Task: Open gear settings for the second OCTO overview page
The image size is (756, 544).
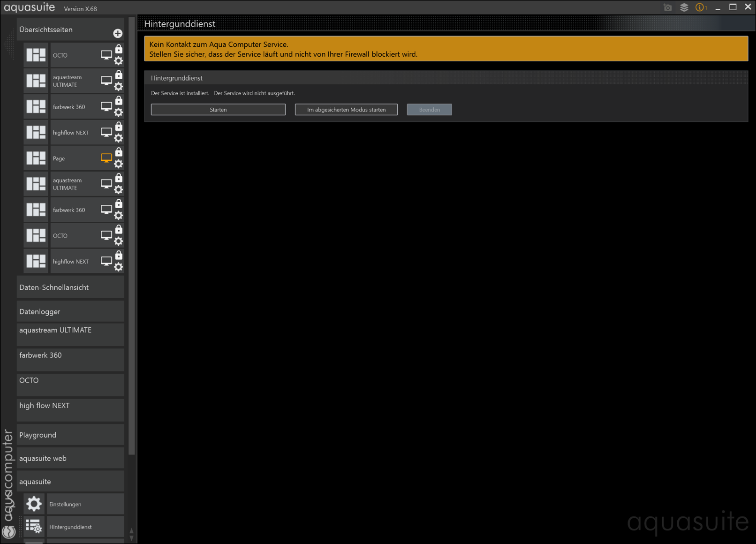Action: [x=118, y=241]
